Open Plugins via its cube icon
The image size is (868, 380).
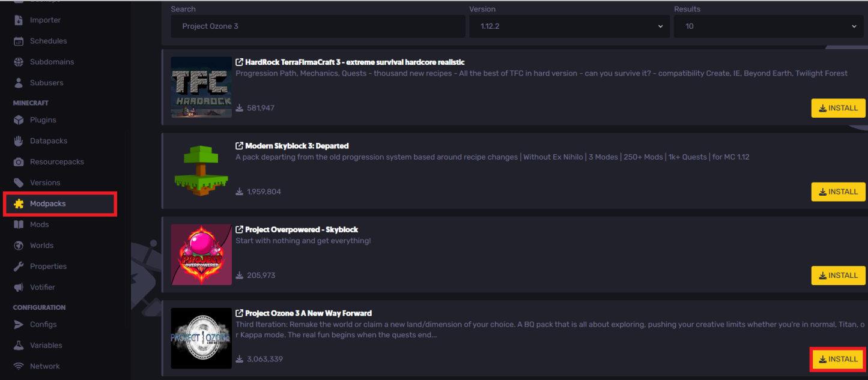[19, 120]
